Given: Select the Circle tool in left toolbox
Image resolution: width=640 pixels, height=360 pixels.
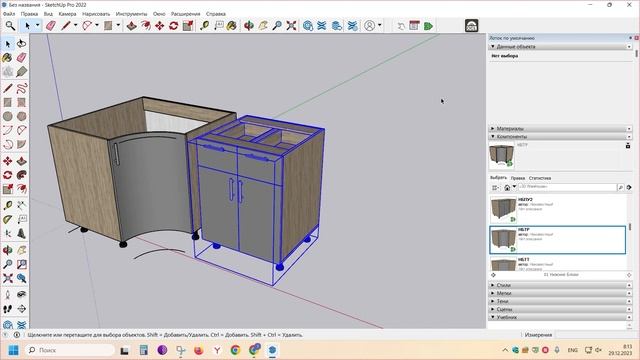Looking at the screenshot, I should (8, 116).
